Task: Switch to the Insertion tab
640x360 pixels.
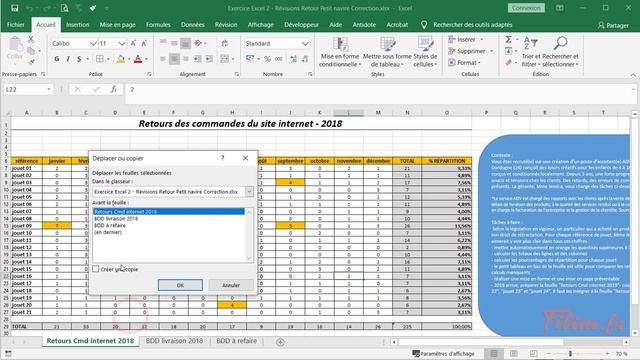Action: coord(78,25)
